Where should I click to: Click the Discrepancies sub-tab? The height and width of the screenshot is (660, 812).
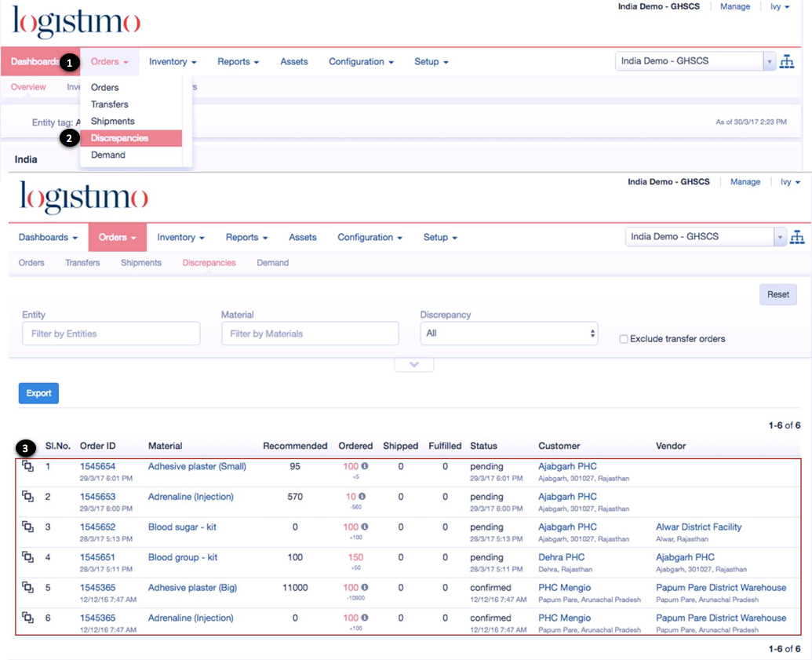209,263
